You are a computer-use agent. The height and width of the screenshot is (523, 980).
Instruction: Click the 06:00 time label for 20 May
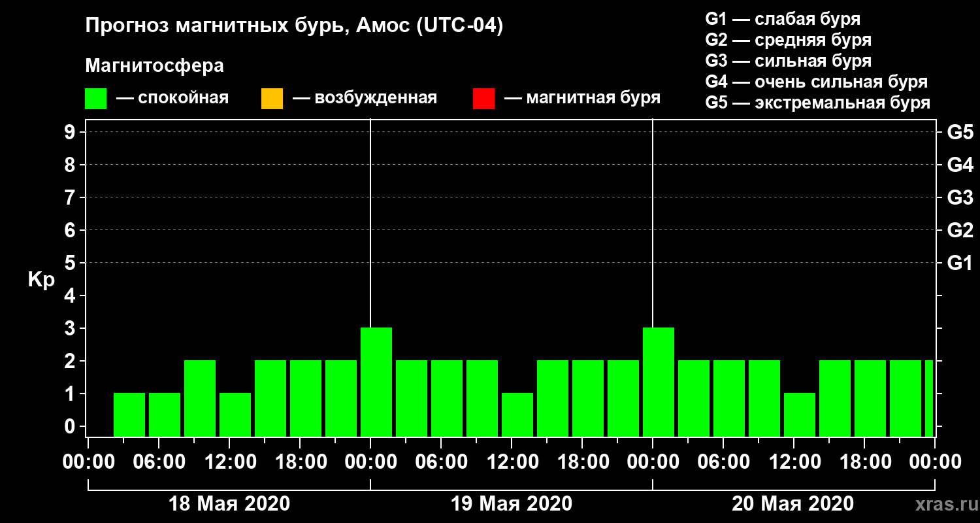pos(723,462)
